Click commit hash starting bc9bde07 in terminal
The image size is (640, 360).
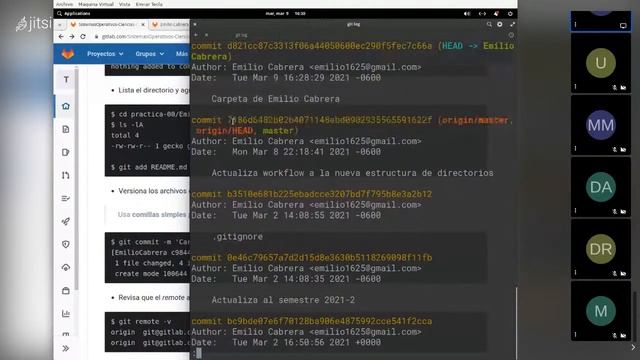coord(329,321)
